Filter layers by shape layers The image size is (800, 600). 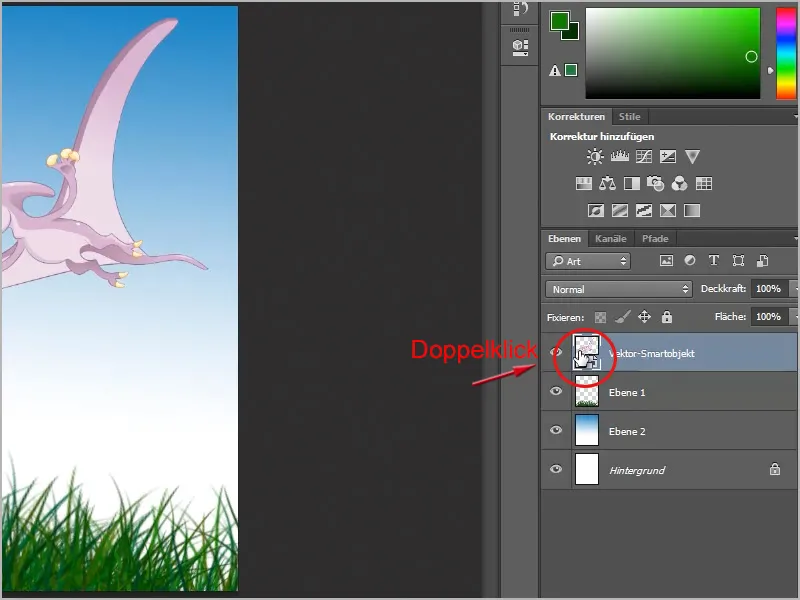click(x=738, y=261)
